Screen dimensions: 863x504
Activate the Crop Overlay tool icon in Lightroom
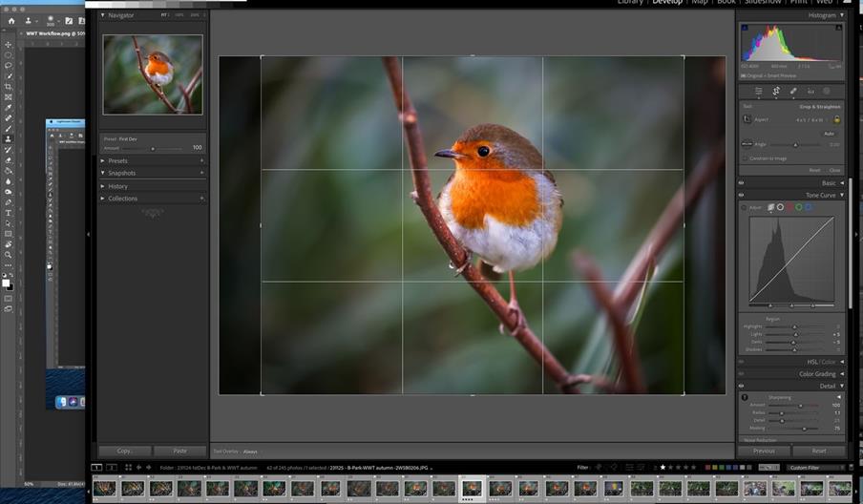pyautogui.click(x=776, y=91)
